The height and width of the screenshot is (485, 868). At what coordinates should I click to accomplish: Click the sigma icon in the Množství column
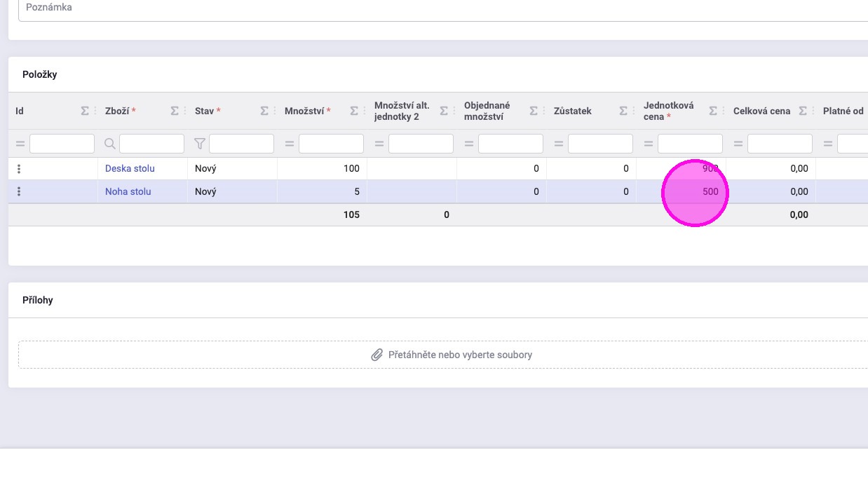coord(354,111)
